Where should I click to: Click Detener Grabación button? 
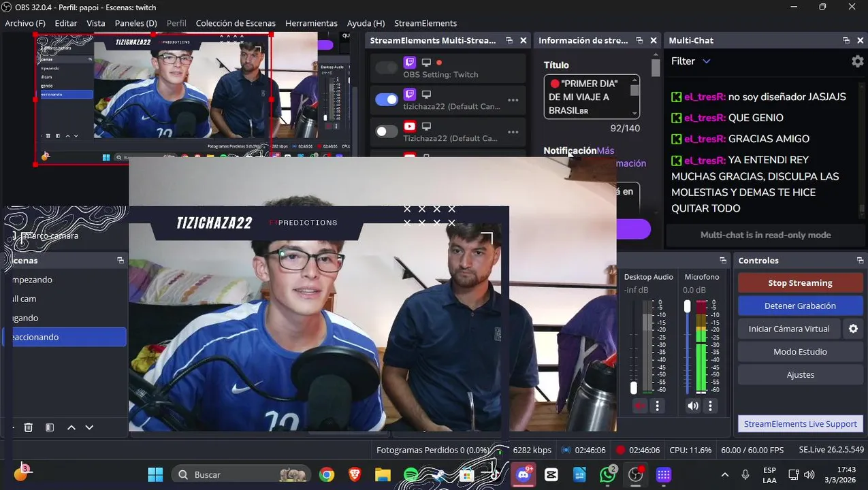[x=800, y=306]
